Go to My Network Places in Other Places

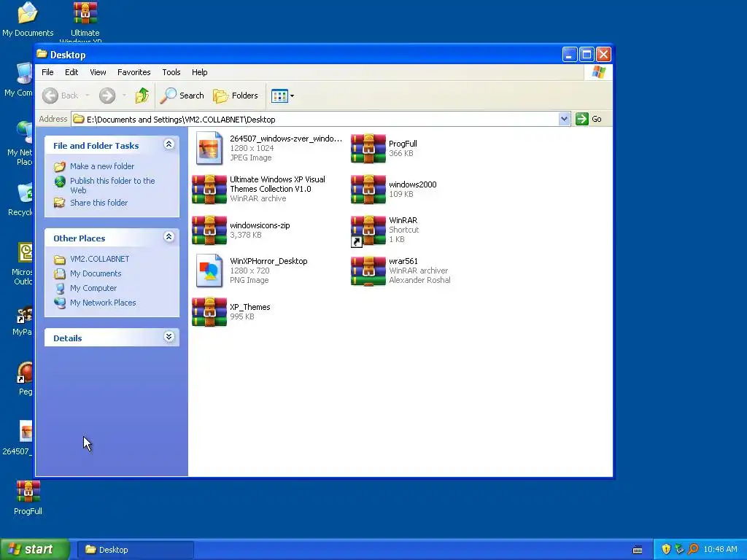(x=102, y=303)
